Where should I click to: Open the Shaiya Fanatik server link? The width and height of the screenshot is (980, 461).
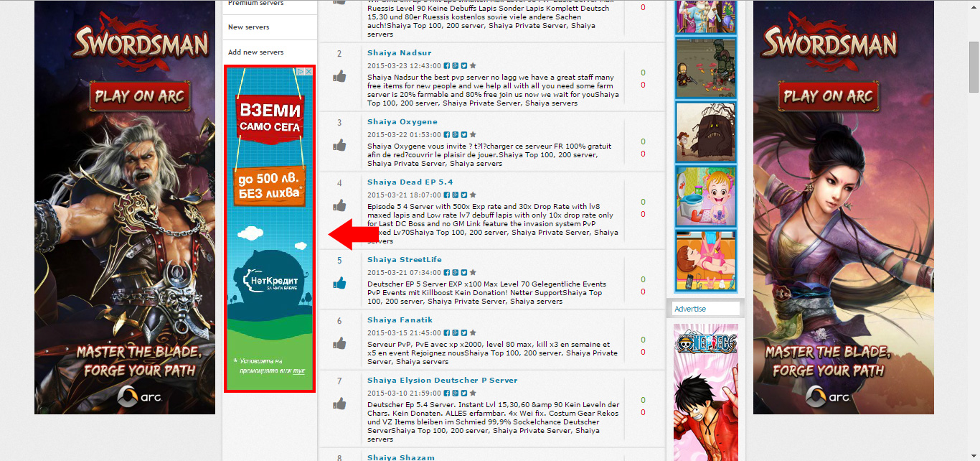point(400,320)
